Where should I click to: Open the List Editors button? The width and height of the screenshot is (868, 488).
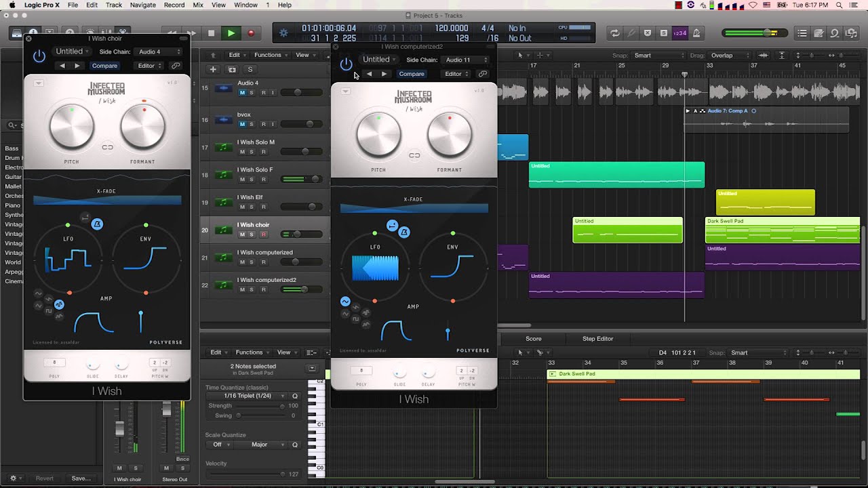802,33
